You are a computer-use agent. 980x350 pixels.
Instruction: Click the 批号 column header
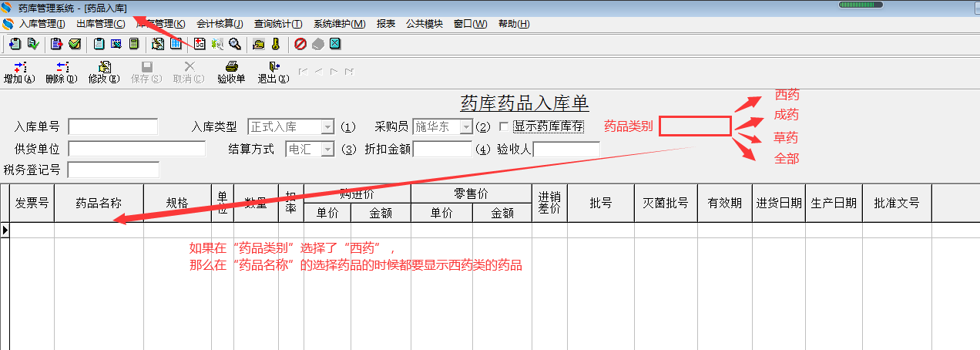coord(601,204)
